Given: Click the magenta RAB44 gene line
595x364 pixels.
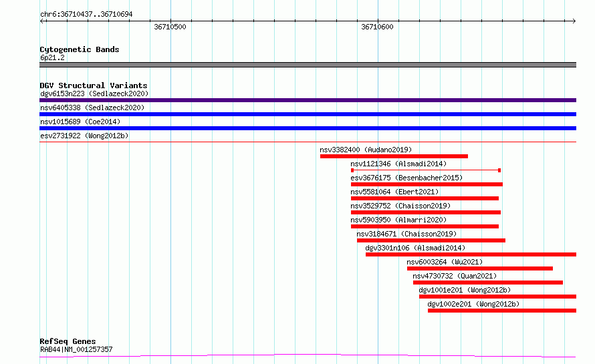Looking at the screenshot, I should [308, 356].
